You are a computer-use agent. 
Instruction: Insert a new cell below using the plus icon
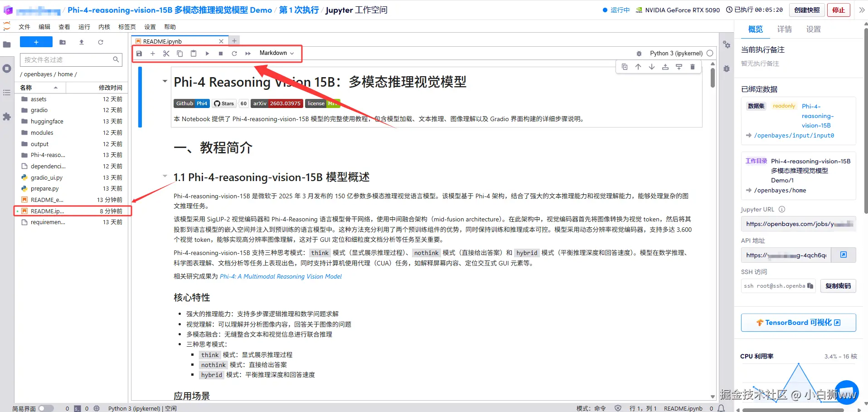click(153, 54)
